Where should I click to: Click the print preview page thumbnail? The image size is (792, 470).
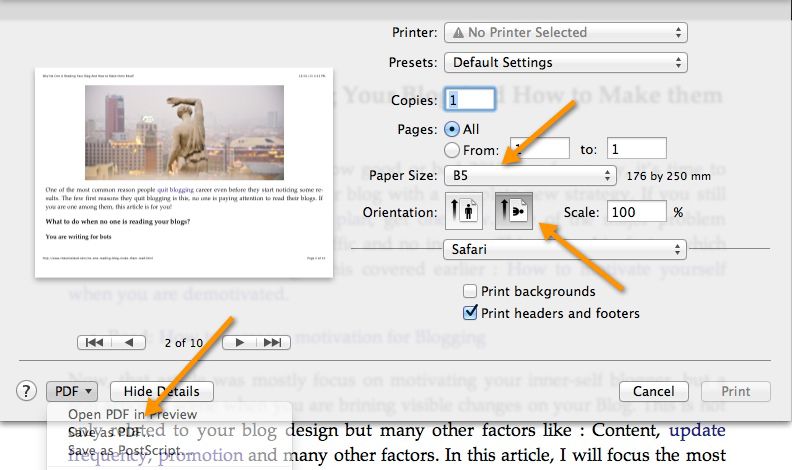point(184,173)
